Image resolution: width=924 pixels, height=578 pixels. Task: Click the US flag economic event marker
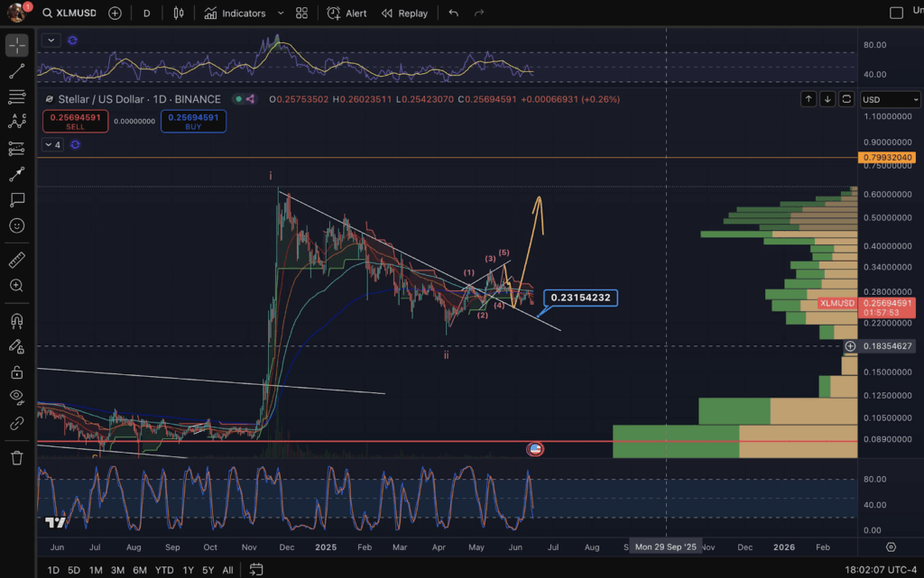pos(535,449)
